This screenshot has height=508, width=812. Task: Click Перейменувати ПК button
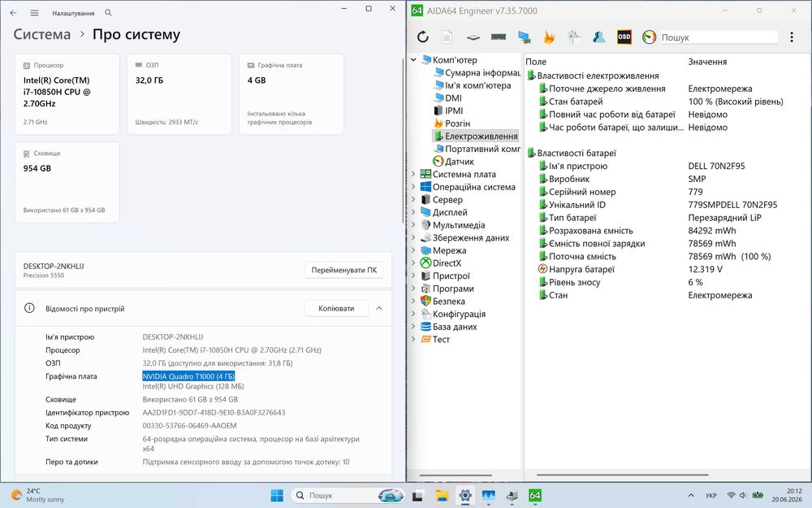[343, 270]
